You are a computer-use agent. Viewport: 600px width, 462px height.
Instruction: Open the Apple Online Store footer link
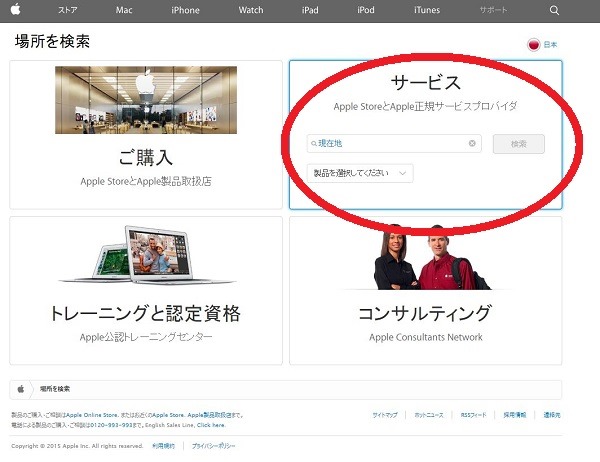pyautogui.click(x=92, y=415)
